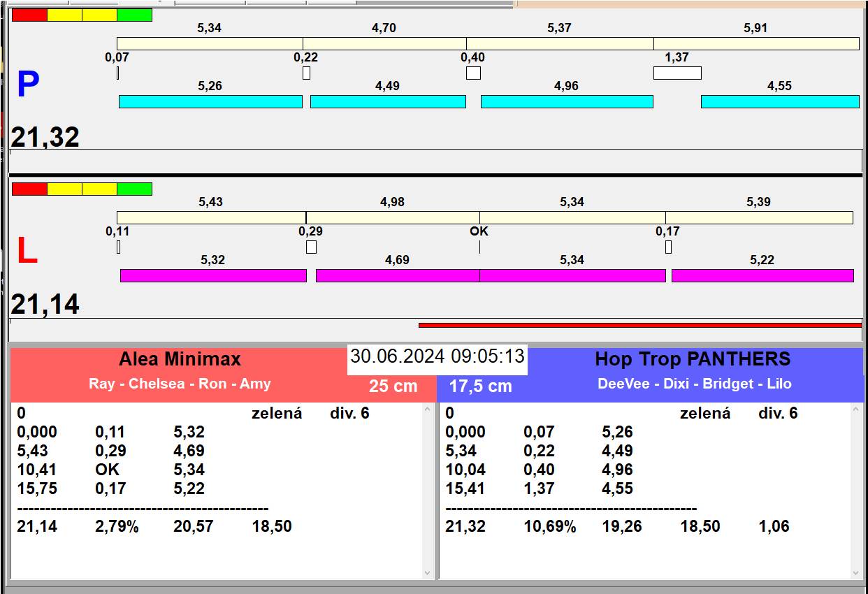The height and width of the screenshot is (594, 868).
Task: Select the 17,5 cm jump height label
Action: [480, 386]
